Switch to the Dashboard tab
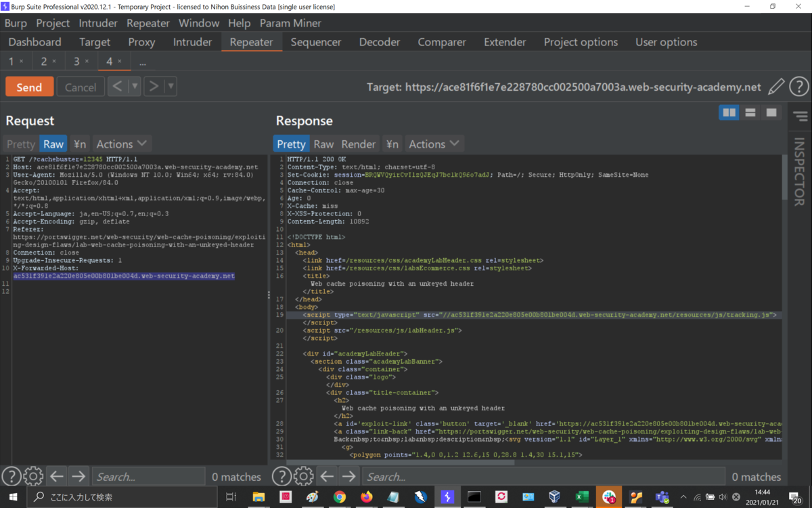Viewport: 812px width, 508px height. click(x=35, y=42)
